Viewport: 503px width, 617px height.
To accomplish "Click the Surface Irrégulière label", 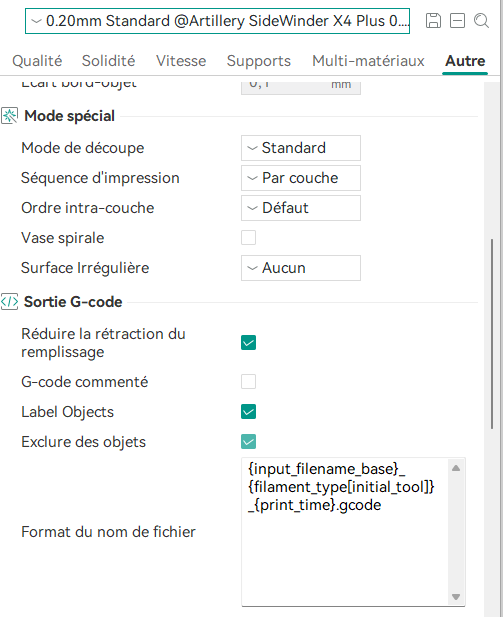I will click(x=85, y=268).
